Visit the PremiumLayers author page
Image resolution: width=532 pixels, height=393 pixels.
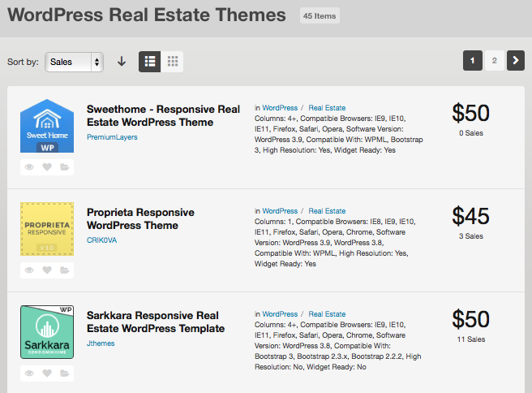coord(112,137)
